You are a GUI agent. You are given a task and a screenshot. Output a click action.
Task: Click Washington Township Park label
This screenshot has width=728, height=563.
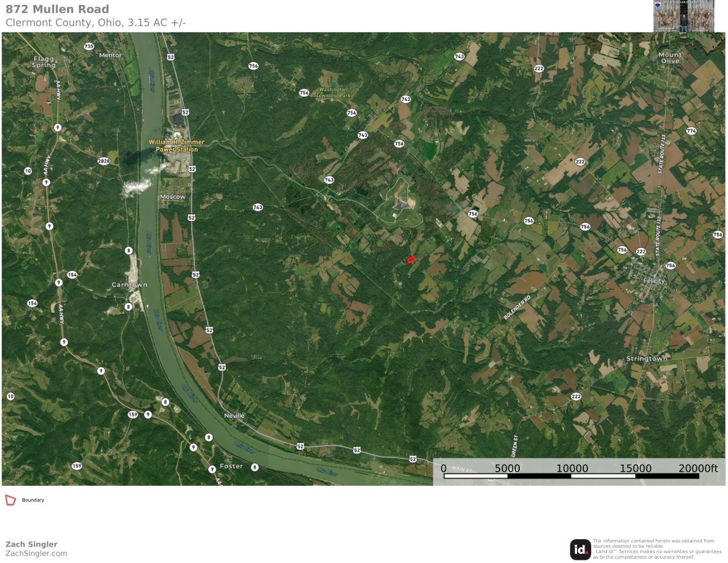point(333,92)
